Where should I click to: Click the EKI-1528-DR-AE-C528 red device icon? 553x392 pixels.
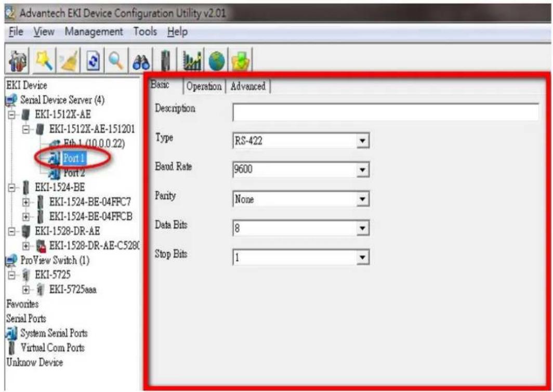point(41,245)
